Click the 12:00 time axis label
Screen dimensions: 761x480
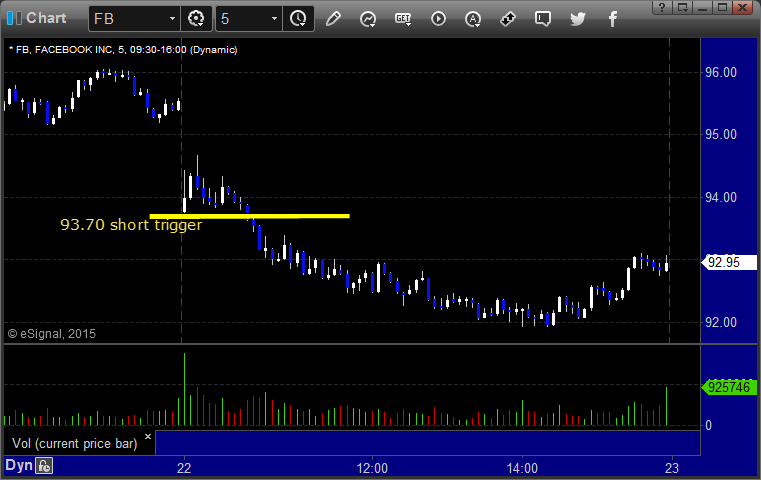click(372, 468)
